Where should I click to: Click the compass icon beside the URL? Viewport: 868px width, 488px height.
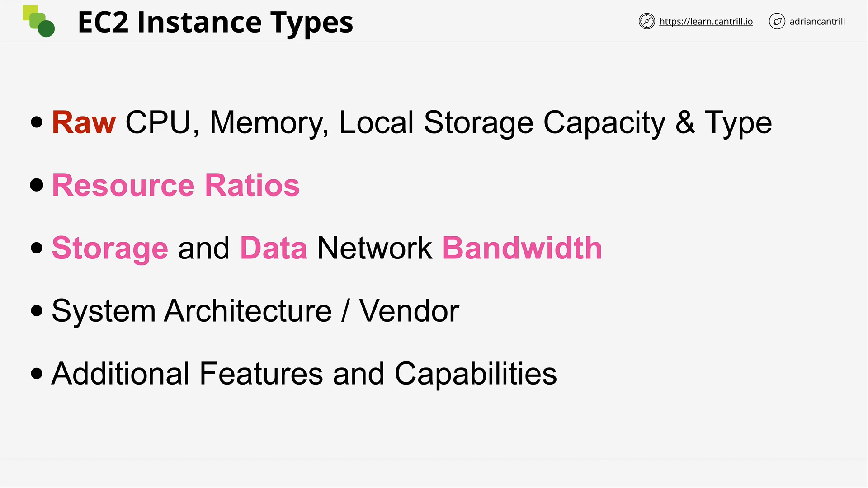(646, 21)
